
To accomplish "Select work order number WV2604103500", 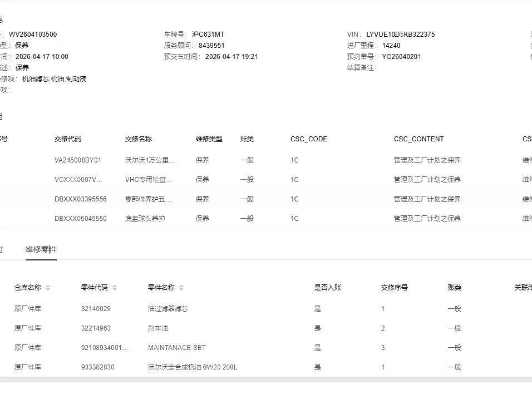I will (33, 35).
